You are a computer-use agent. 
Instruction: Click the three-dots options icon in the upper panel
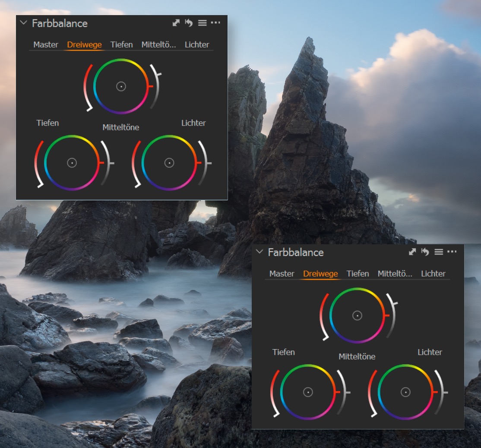point(215,23)
